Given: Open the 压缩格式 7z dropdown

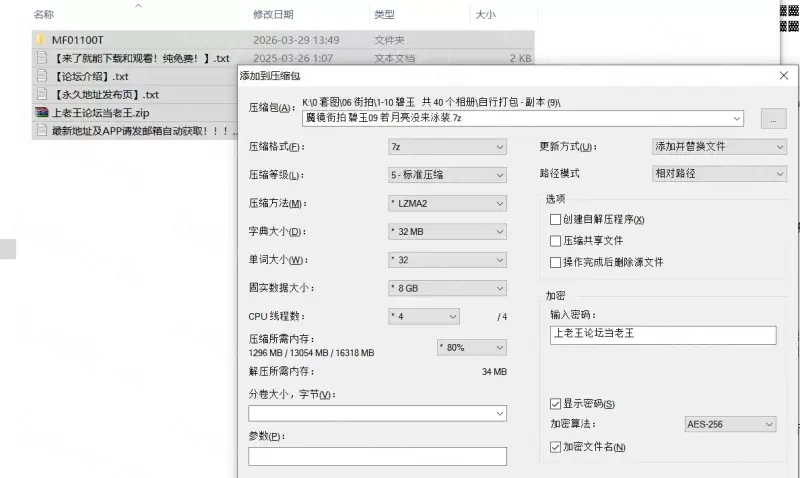Looking at the screenshot, I should tap(447, 147).
